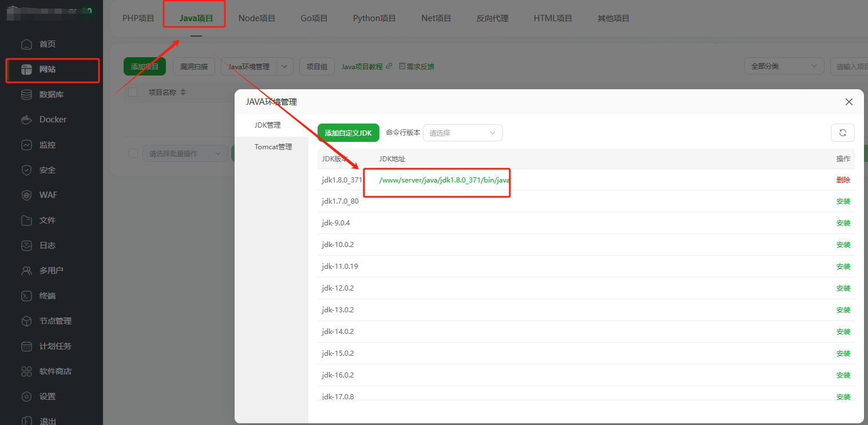
Task: Open the 节点管理 cube icon
Action: point(26,321)
